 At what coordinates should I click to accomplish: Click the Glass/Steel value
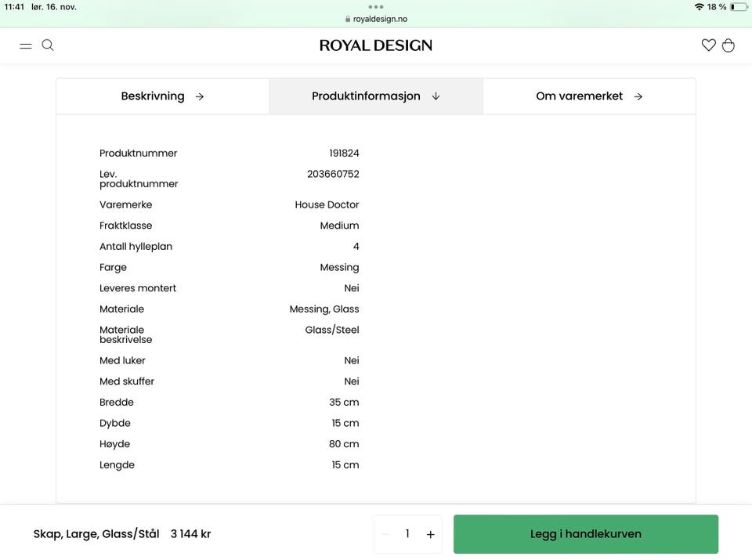pyautogui.click(x=332, y=330)
